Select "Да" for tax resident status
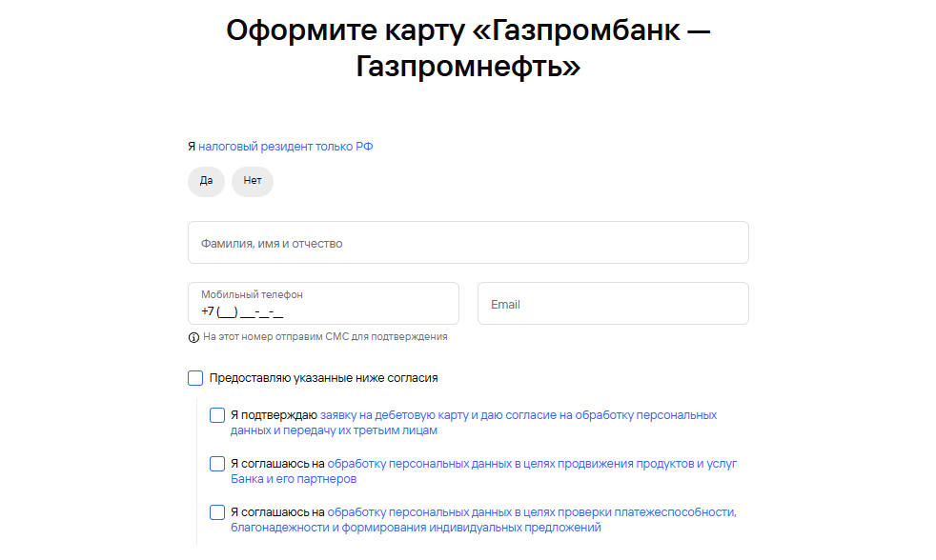Screen dimensions: 936x560 pos(206,181)
